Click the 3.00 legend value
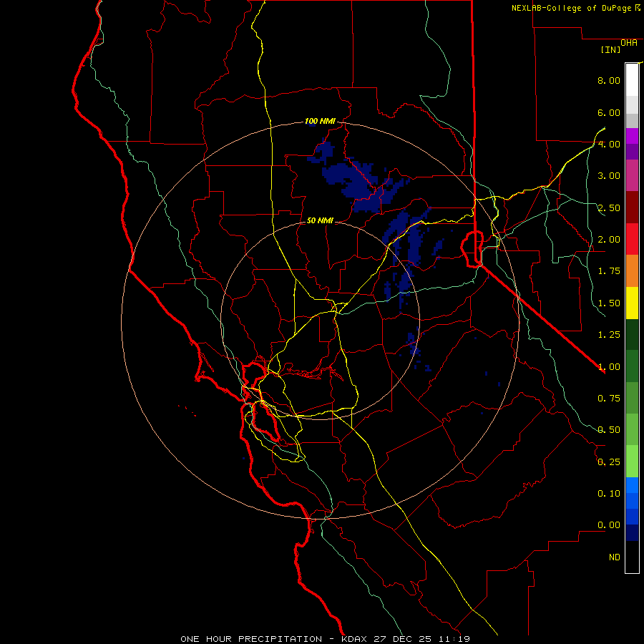This screenshot has width=644, height=644. [609, 176]
